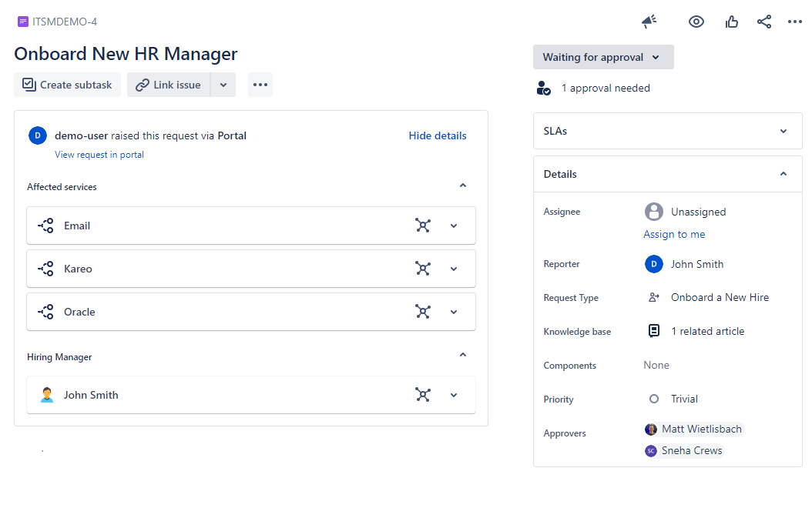Screen dimensions: 812x508
Task: Click the Email service icon
Action: [x=45, y=226]
